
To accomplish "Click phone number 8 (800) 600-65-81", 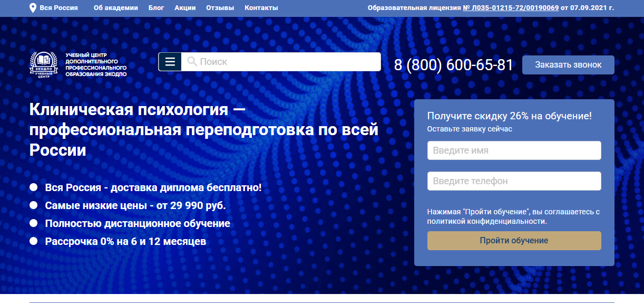I will (454, 65).
